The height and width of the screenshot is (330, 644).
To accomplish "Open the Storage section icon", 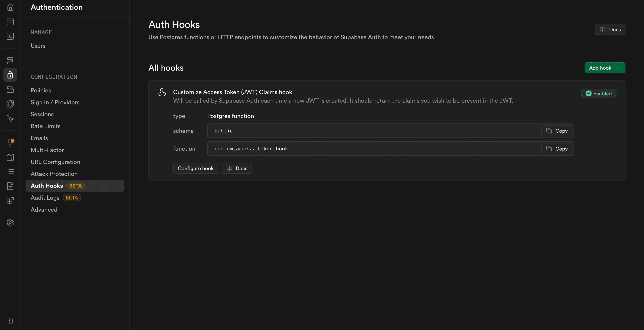I will (10, 89).
